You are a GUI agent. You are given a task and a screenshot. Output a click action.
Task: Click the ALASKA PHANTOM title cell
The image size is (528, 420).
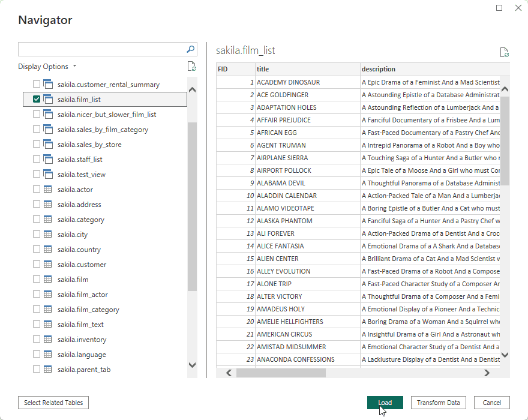click(307, 221)
